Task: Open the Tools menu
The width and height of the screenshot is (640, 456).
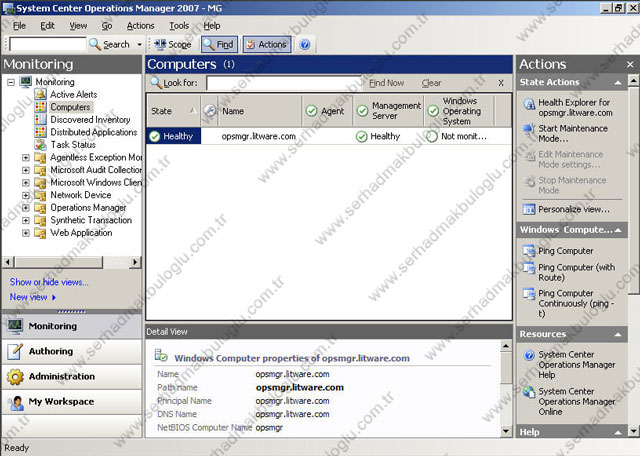Action: tap(179, 26)
